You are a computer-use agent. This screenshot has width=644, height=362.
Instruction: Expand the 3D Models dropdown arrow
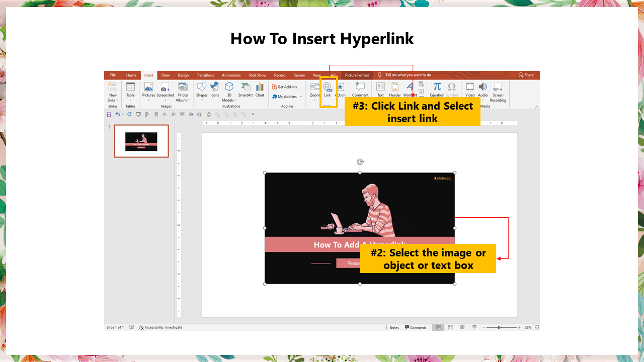tap(235, 100)
